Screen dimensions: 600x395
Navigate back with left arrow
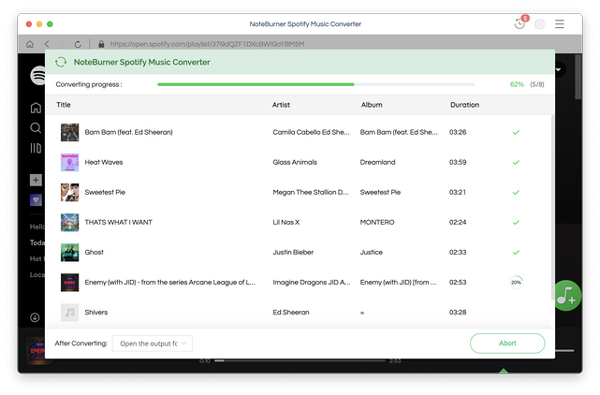(x=47, y=44)
